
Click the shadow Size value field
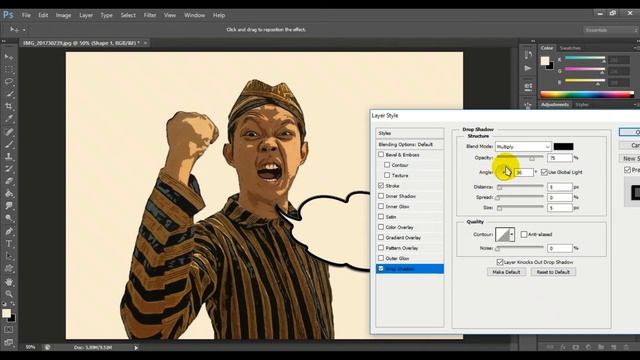[x=560, y=208]
